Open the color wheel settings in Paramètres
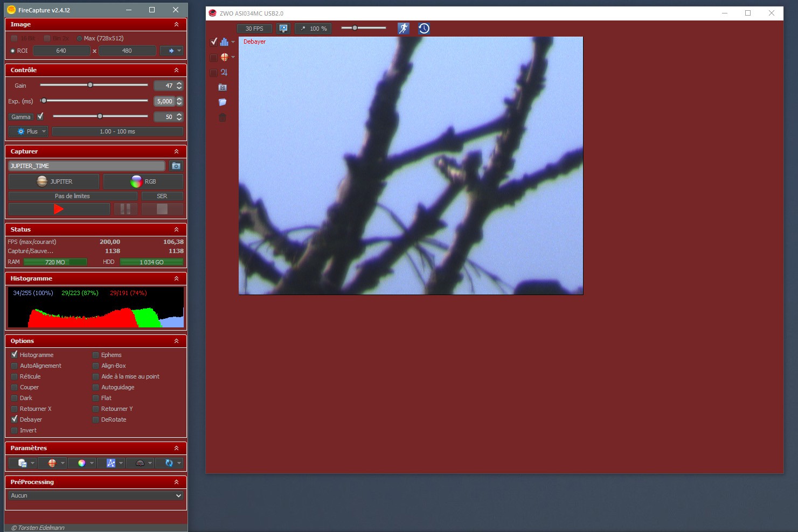 [x=81, y=463]
